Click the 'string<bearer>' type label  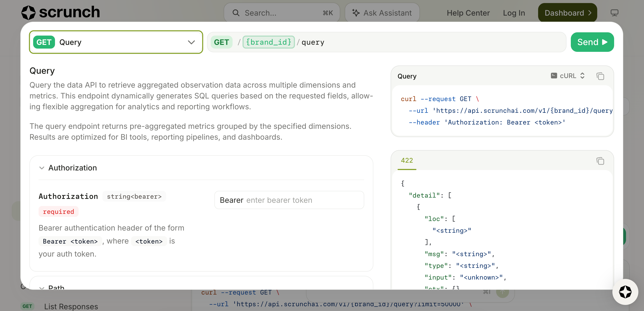coord(134,196)
